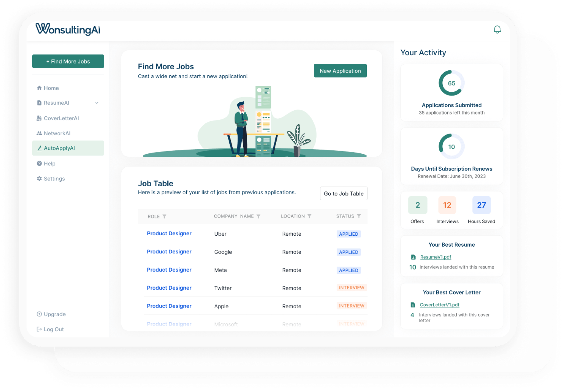Image resolution: width=565 pixels, height=392 pixels.
Task: Click the LOCATION column header
Action: click(x=293, y=216)
